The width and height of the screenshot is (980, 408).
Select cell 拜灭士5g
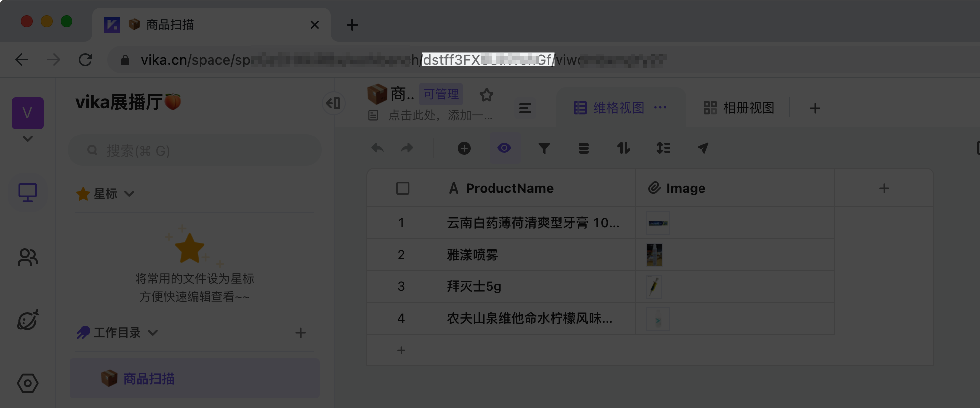tap(536, 286)
